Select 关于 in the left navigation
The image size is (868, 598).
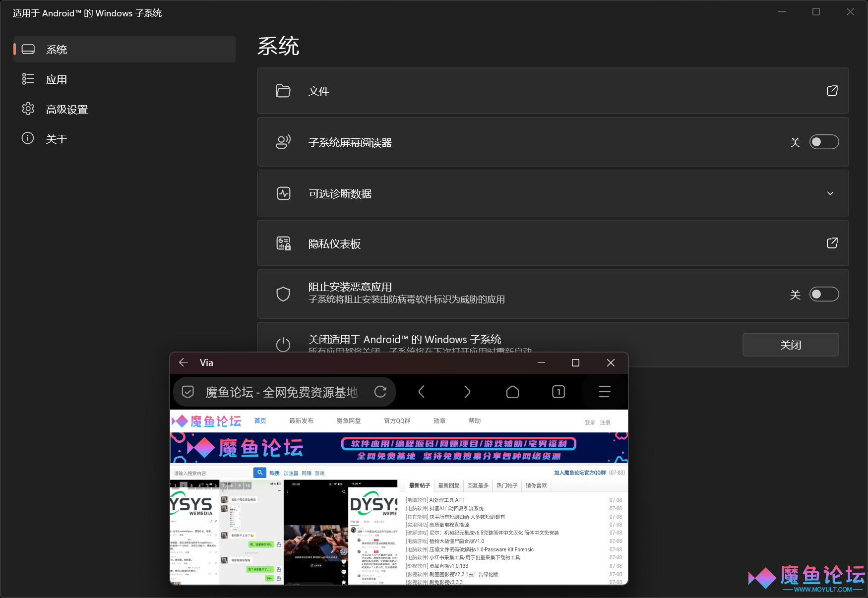(x=124, y=138)
